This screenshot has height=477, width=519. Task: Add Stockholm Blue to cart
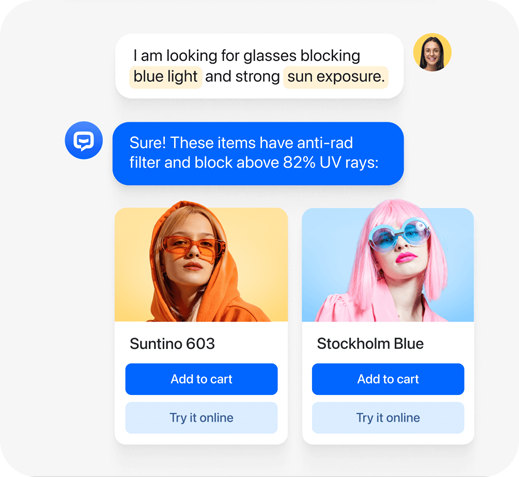tap(388, 379)
